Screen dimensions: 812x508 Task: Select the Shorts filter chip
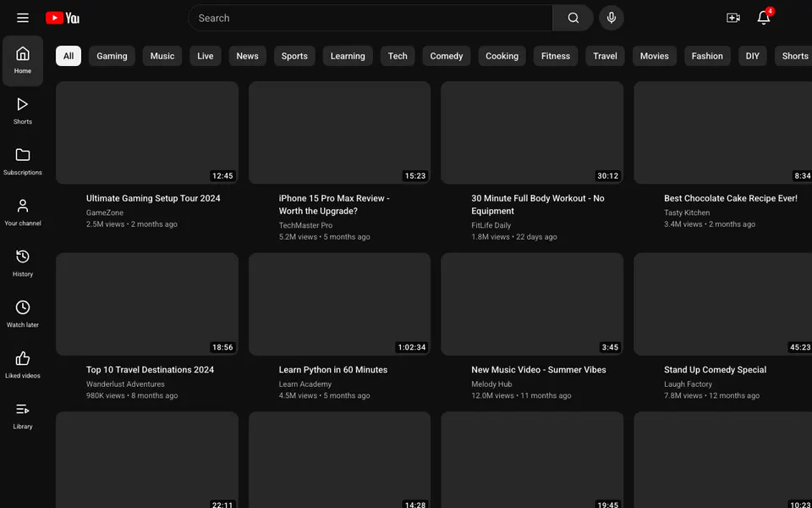tap(794, 56)
